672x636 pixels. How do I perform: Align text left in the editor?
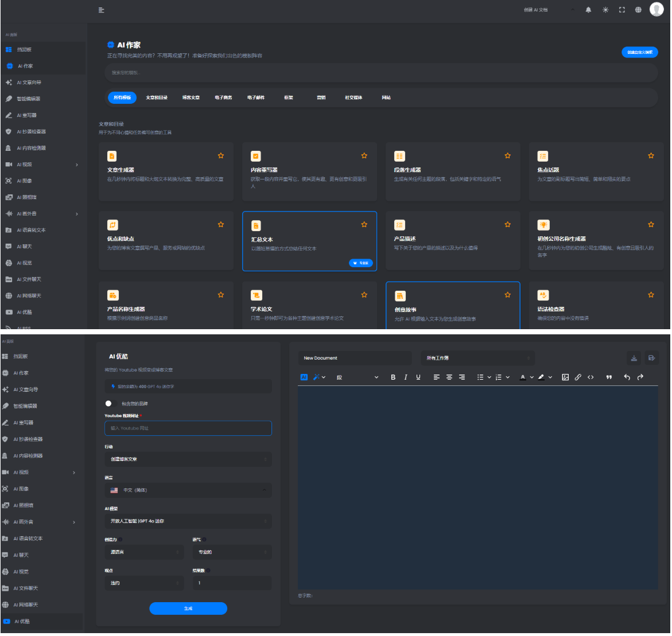tap(436, 377)
